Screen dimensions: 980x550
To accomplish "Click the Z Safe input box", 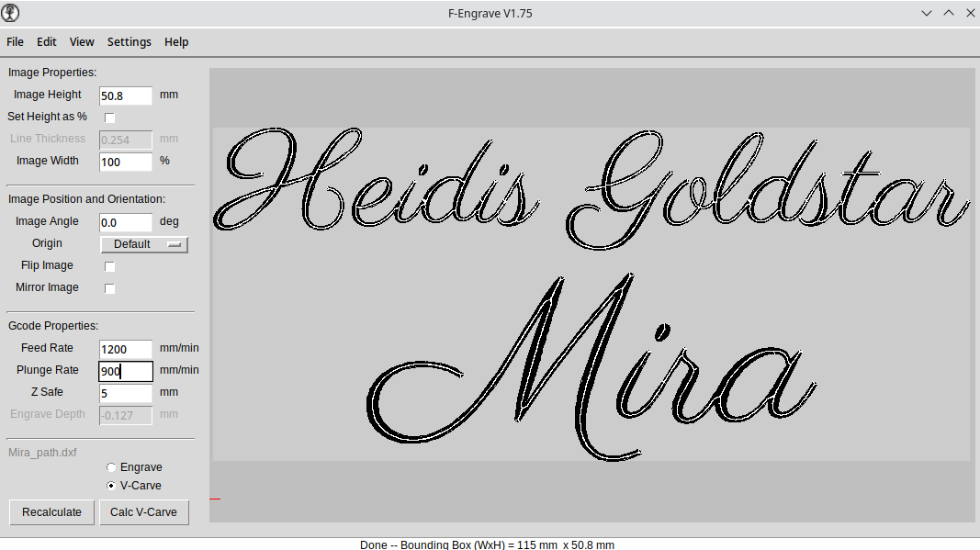I will tap(125, 393).
